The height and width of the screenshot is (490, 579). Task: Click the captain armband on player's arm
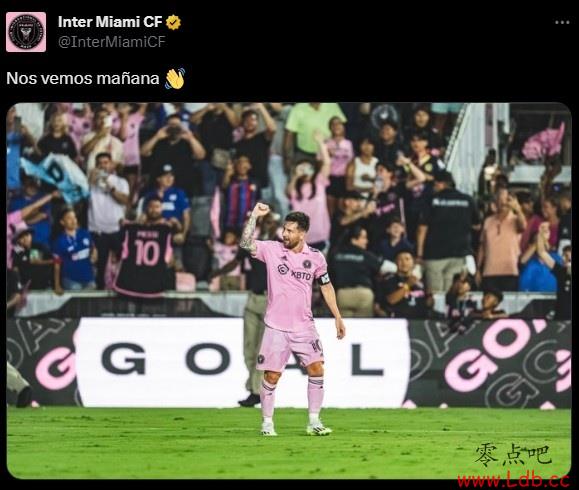pos(323,278)
